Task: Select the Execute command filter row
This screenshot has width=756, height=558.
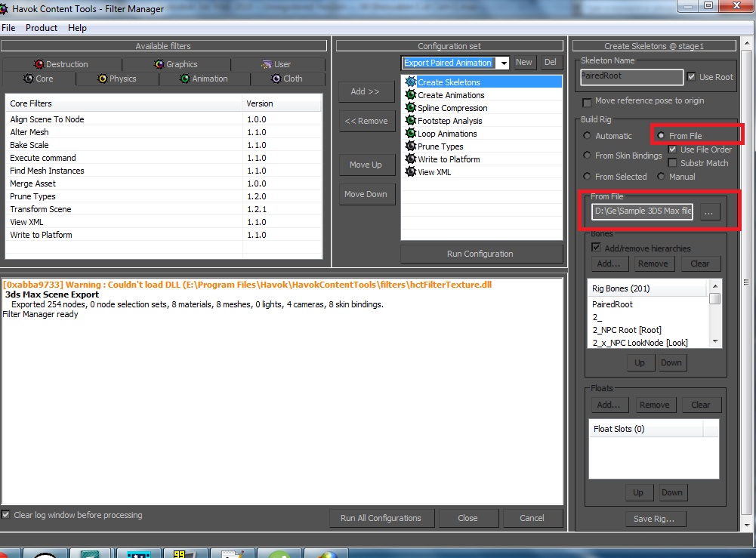Action: 163,158
